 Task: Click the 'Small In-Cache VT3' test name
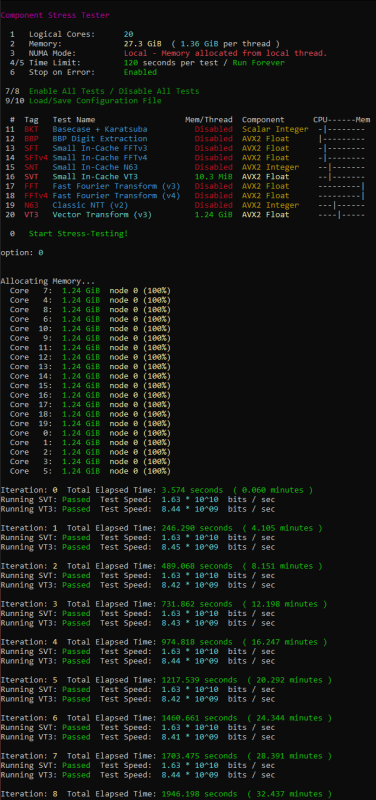(95, 177)
